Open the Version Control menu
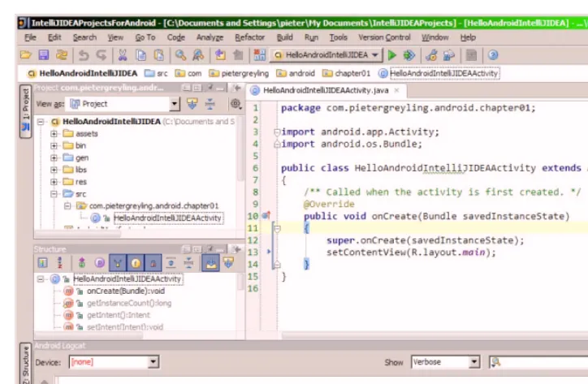Screen dimensions: 588x384 click(x=384, y=37)
